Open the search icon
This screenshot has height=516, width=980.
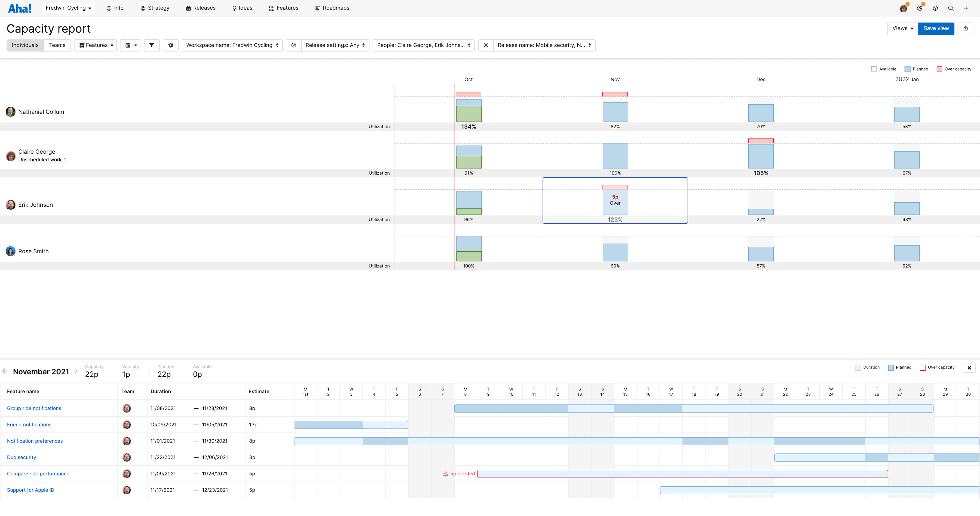tap(951, 8)
